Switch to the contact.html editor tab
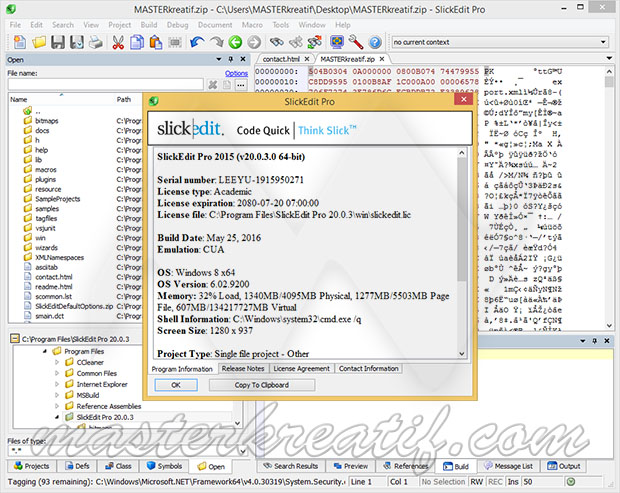 [281, 59]
